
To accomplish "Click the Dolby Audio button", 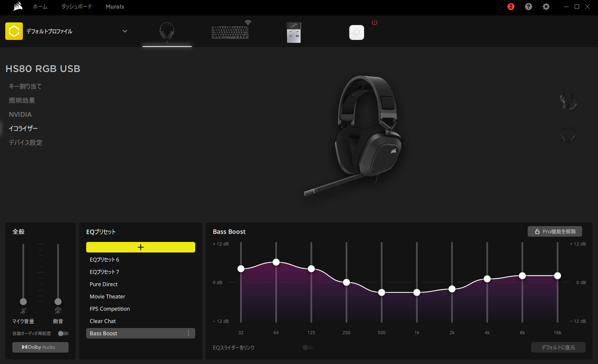I will click(x=40, y=347).
